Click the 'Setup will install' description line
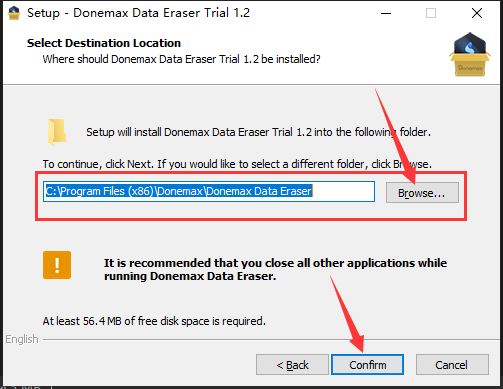 click(258, 132)
